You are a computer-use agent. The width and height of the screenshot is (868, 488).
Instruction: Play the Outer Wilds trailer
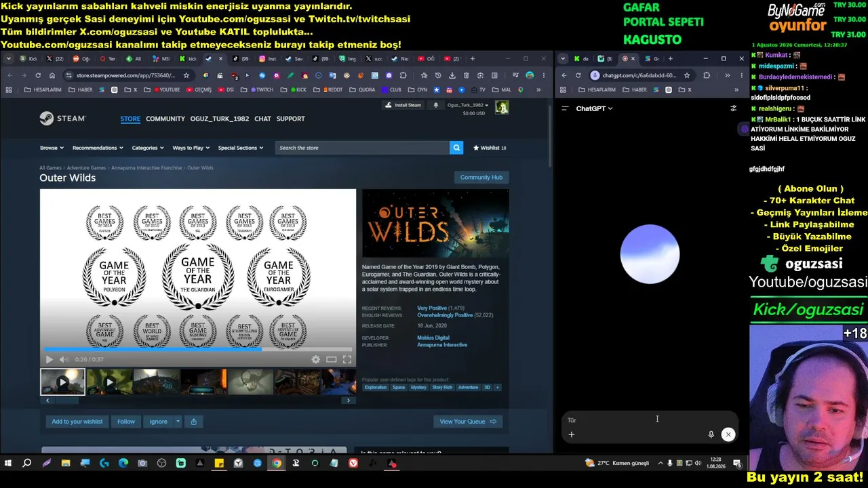point(49,359)
